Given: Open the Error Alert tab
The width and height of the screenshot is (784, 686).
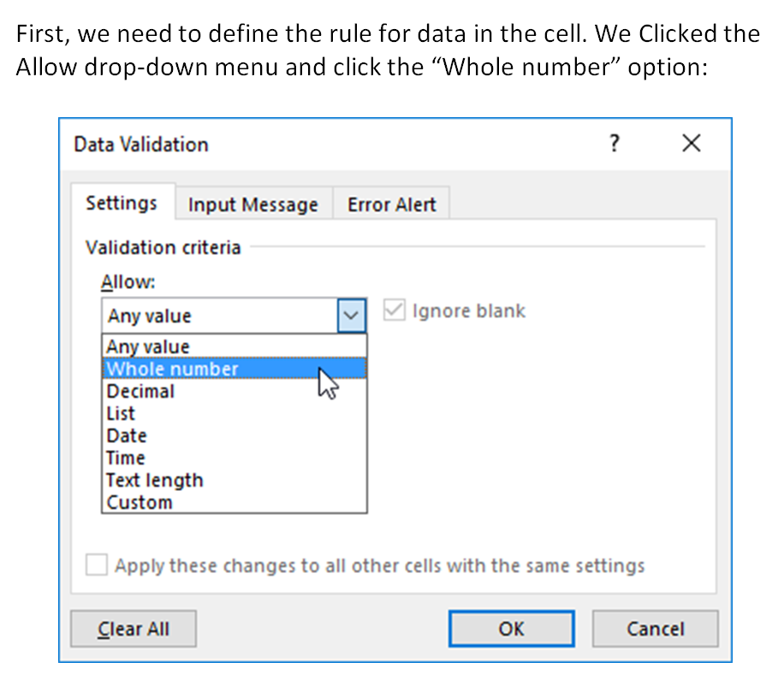Looking at the screenshot, I should click(x=391, y=204).
